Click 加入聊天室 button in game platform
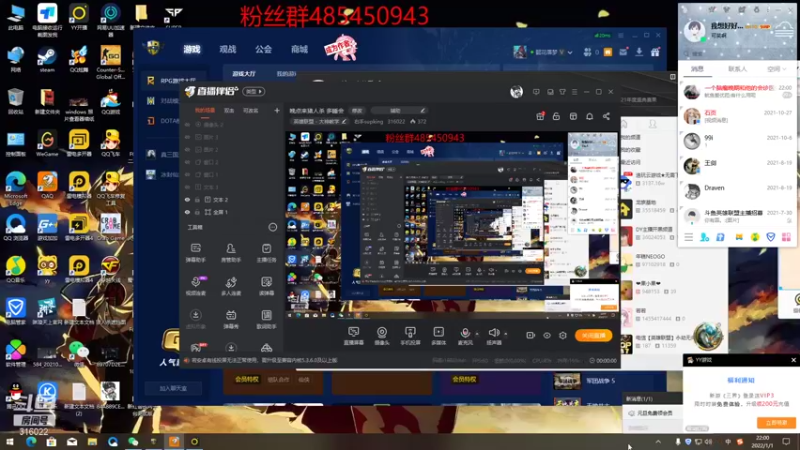 tap(173, 388)
